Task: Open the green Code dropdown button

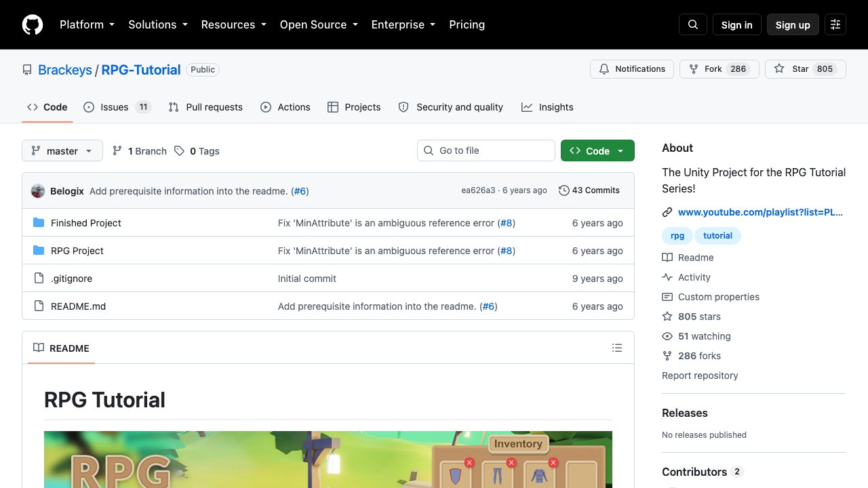Action: [597, 150]
